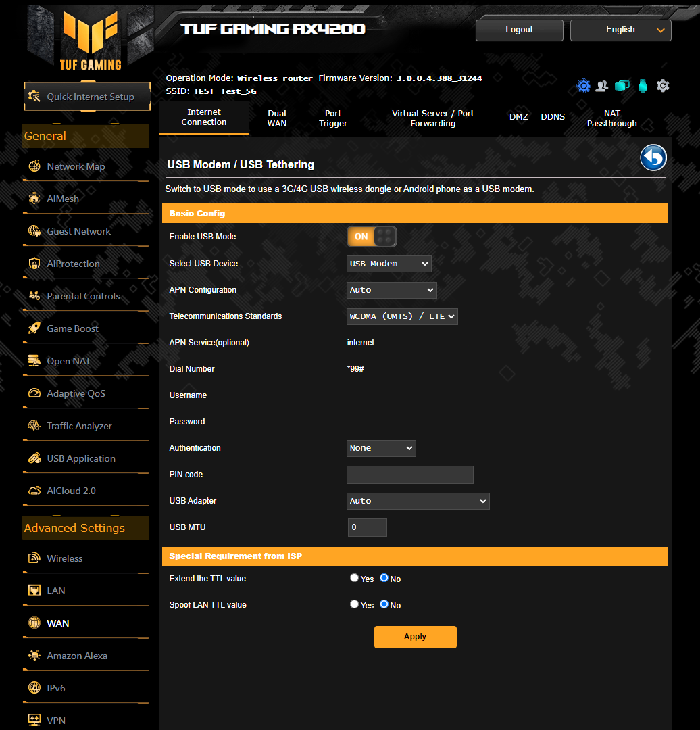Click the Network Map globe icon
The image size is (700, 730).
tap(34, 166)
